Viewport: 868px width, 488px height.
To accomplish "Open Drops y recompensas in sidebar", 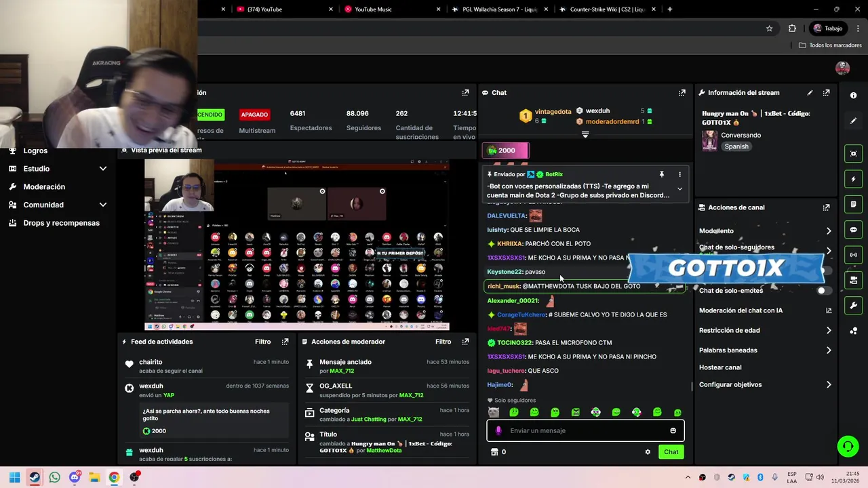I will 61,223.
